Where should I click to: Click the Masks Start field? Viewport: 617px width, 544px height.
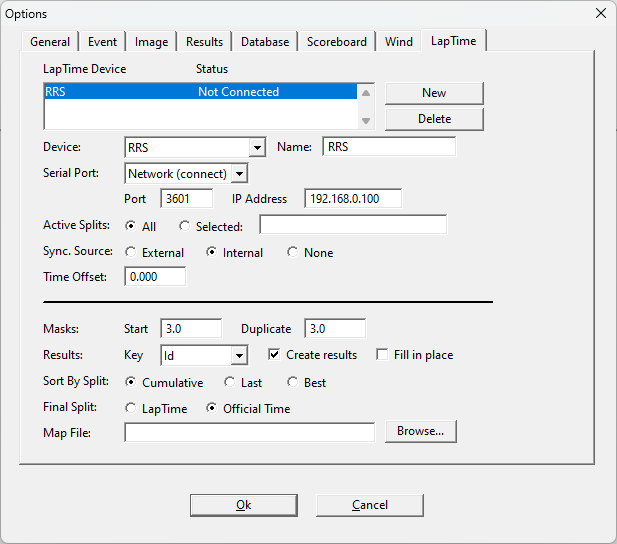point(191,328)
